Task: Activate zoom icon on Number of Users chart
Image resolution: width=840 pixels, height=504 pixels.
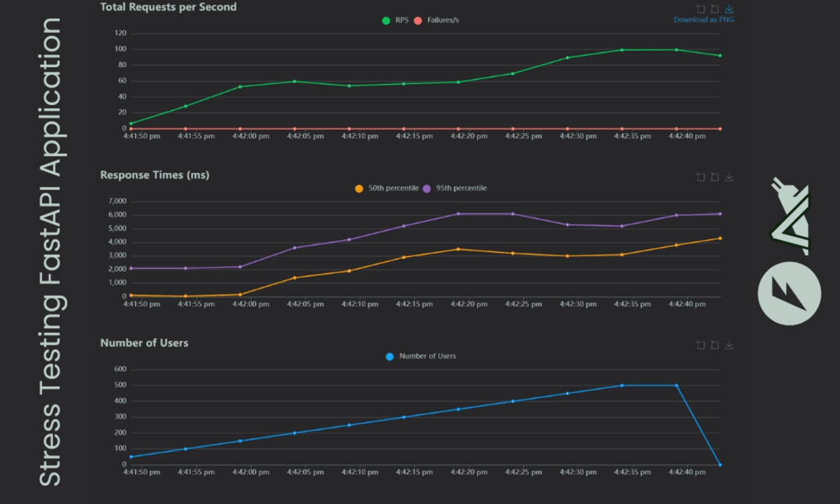Action: click(701, 344)
